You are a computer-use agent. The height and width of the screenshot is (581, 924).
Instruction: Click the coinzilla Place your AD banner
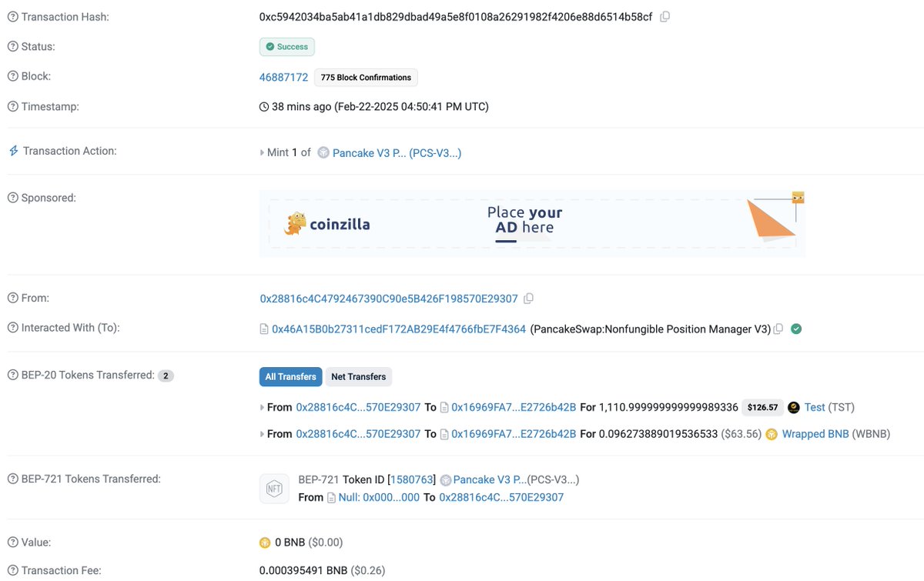[532, 224]
